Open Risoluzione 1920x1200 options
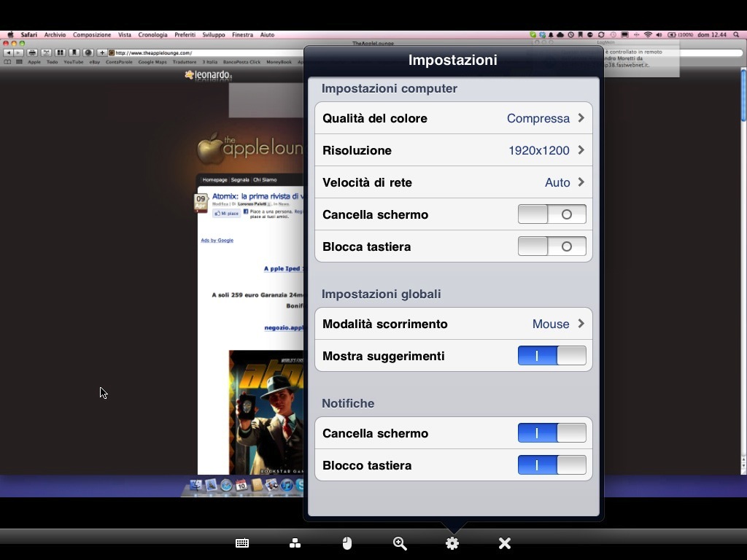747x560 pixels. pos(454,150)
